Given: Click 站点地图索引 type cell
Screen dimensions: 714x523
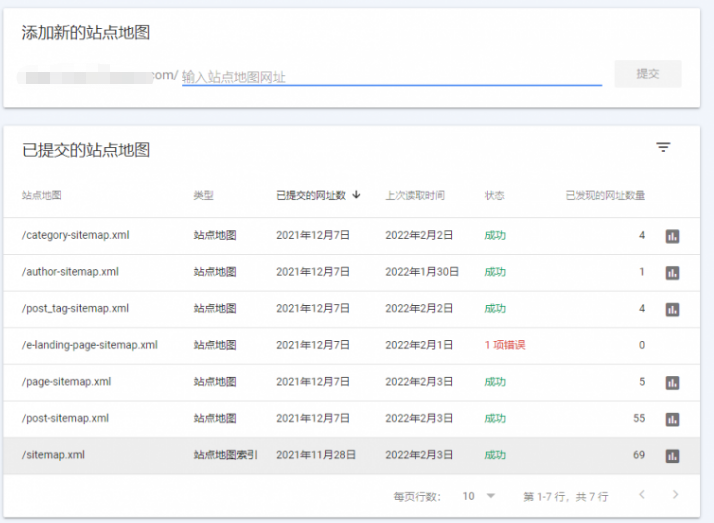Looking at the screenshot, I should [x=225, y=455].
